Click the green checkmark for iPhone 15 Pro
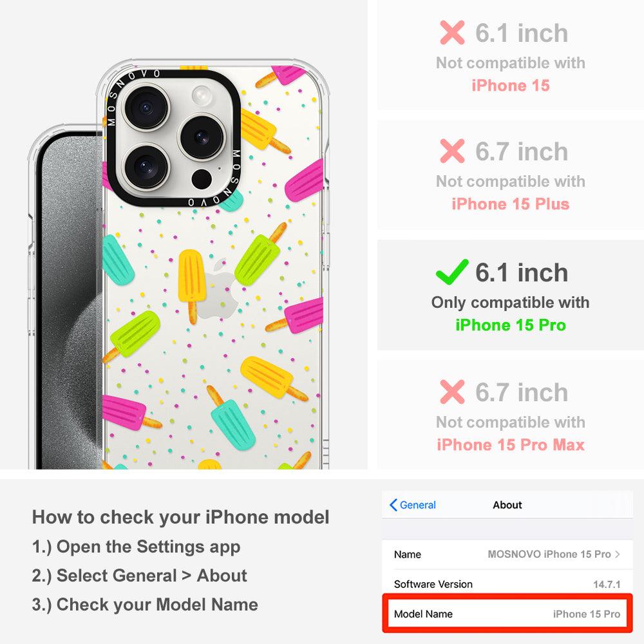644x644 pixels. click(452, 272)
